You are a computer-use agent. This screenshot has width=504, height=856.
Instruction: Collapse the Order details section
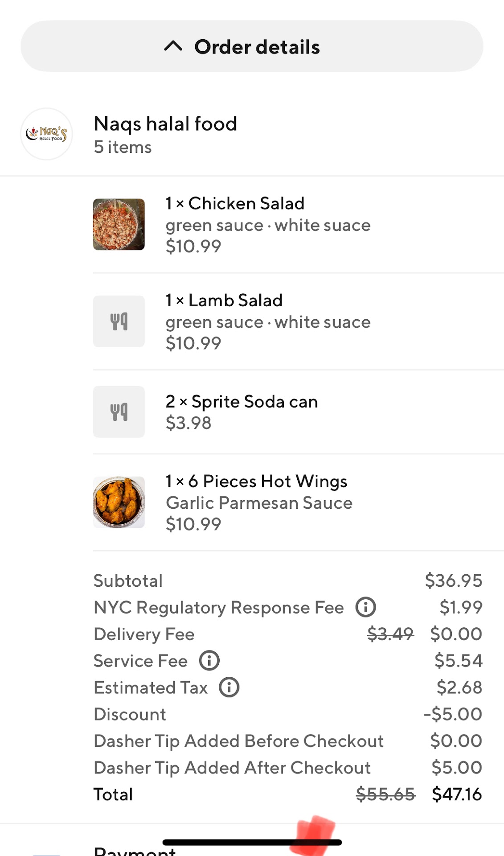252,46
